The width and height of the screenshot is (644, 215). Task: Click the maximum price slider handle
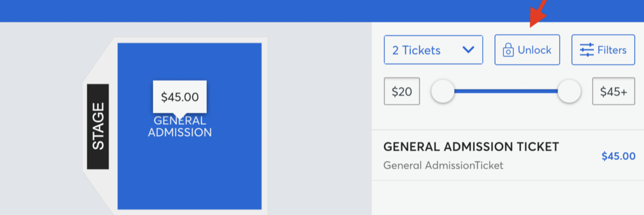tap(569, 91)
